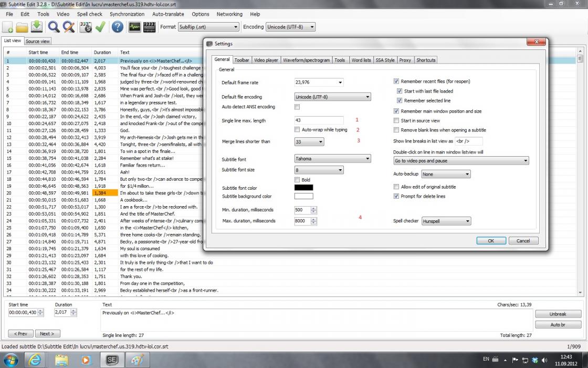
Task: Open the Find magnifier tool
Action: tap(54, 27)
